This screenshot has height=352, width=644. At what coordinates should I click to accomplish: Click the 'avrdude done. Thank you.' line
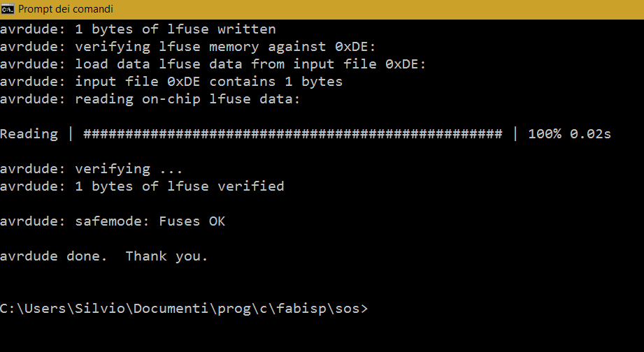click(x=104, y=256)
